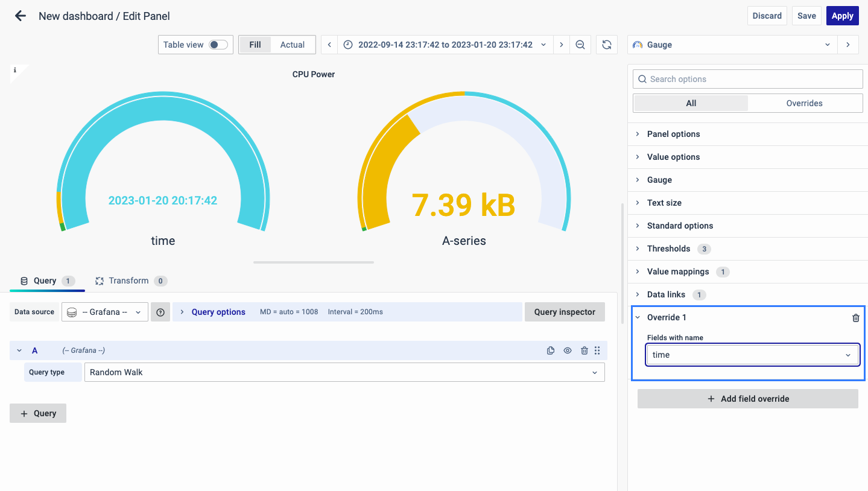Click the Search options input field
This screenshot has width=868, height=491.
[x=748, y=79]
